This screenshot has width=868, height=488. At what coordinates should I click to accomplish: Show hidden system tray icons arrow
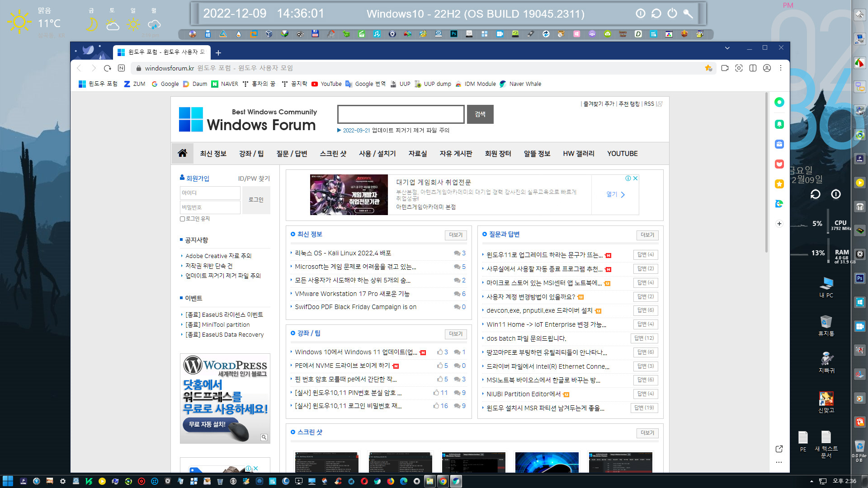tap(811, 481)
